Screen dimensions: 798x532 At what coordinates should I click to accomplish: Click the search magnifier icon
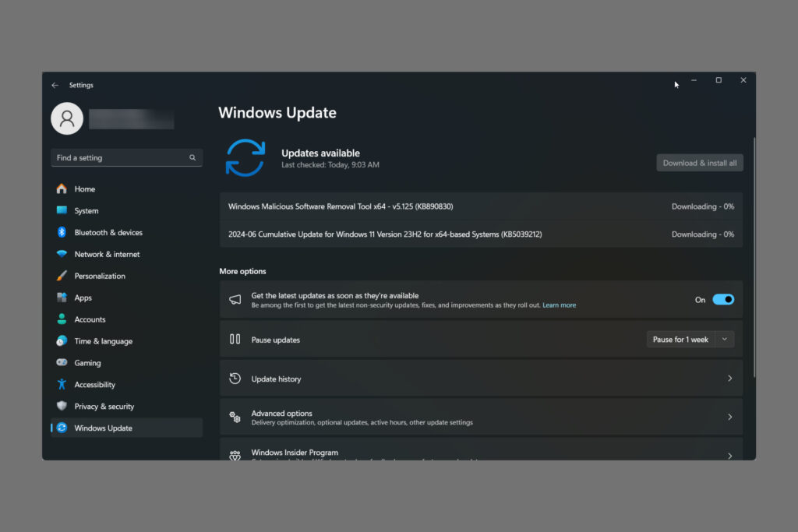(x=192, y=157)
